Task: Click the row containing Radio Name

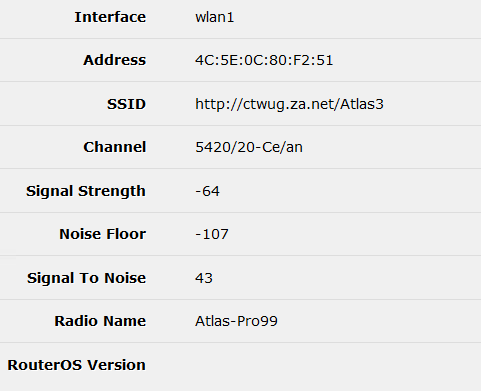Action: (x=240, y=321)
